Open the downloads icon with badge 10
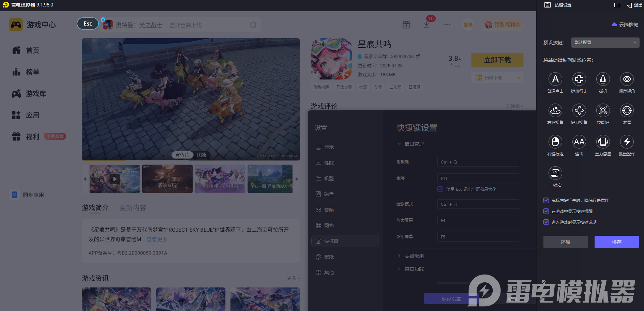 426,25
